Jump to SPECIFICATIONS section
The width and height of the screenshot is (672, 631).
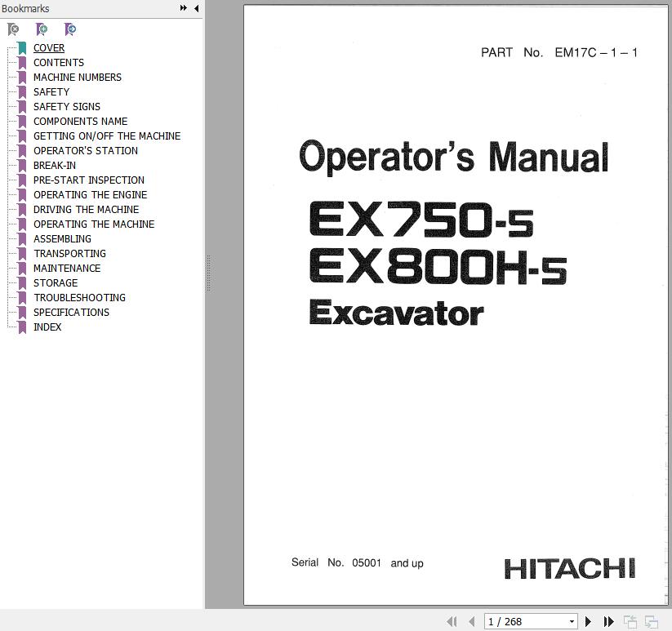tap(71, 313)
